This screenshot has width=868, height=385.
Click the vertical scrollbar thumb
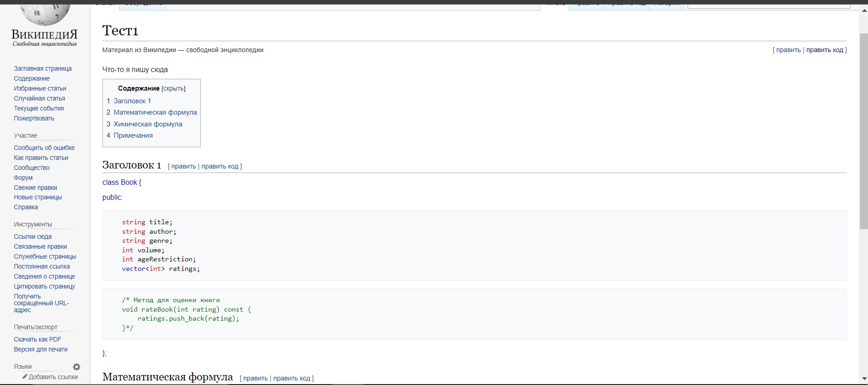863,131
